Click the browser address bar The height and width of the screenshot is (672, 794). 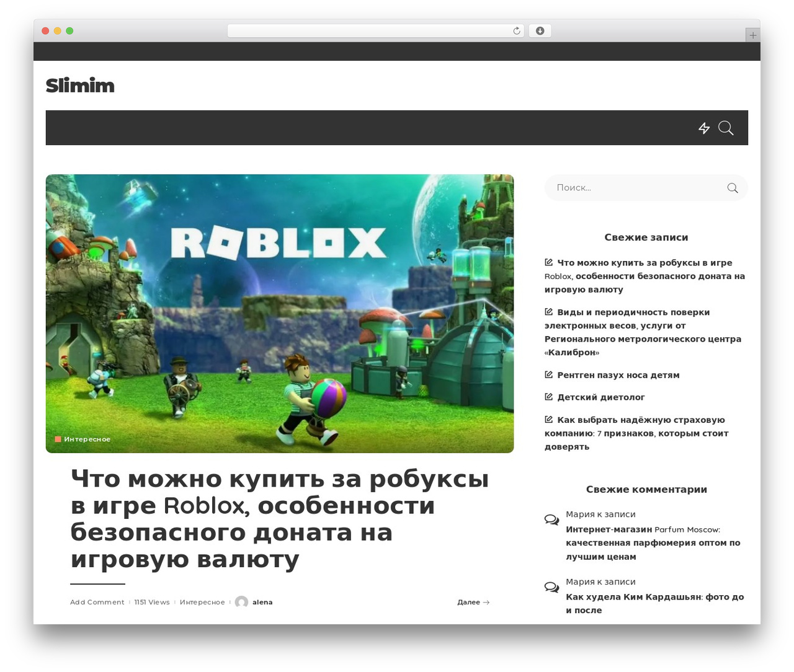[x=376, y=31]
